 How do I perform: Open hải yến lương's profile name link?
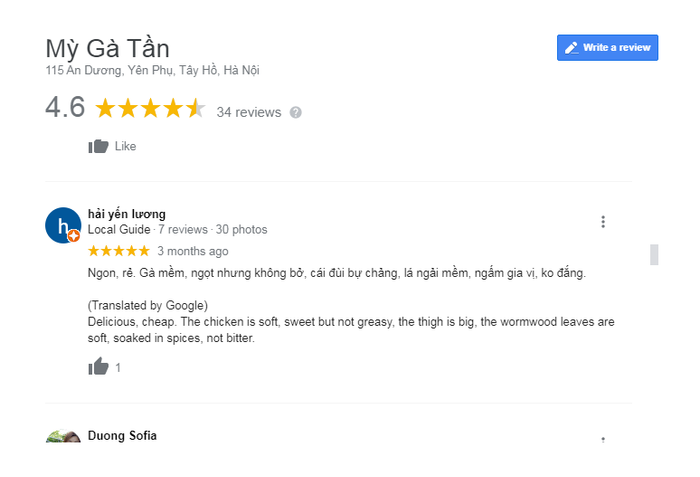click(x=127, y=214)
